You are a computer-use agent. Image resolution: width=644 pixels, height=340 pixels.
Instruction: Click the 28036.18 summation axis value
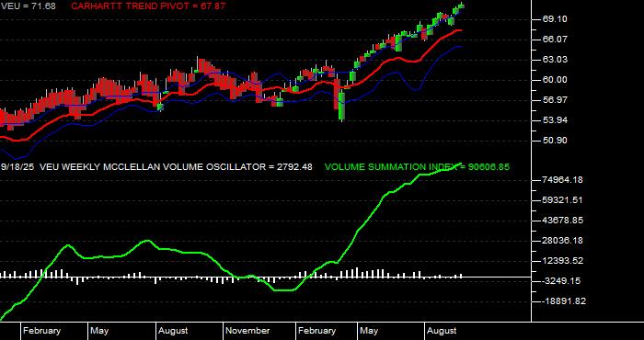[x=562, y=241]
